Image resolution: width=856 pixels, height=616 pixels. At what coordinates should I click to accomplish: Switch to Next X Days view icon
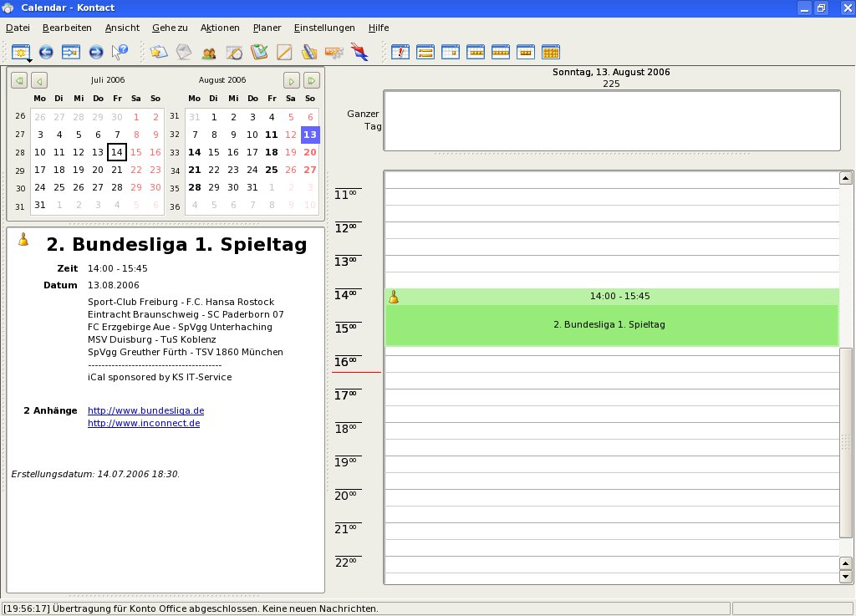(x=526, y=53)
